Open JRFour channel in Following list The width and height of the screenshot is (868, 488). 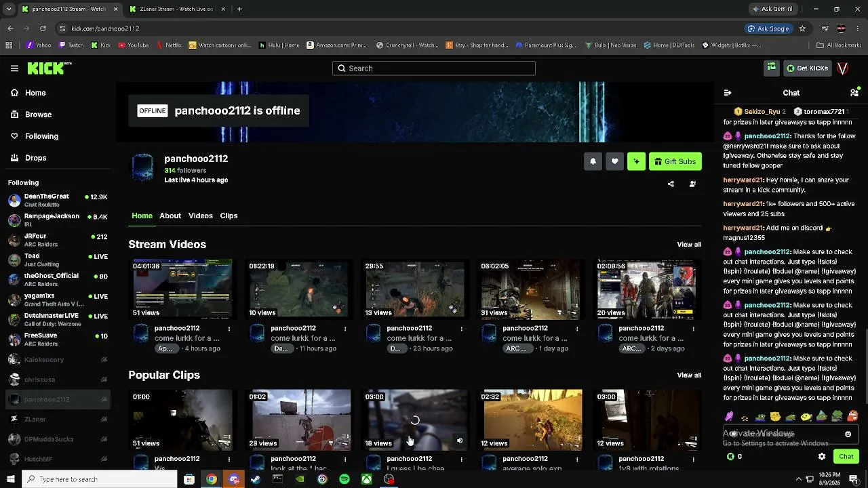[x=58, y=240]
